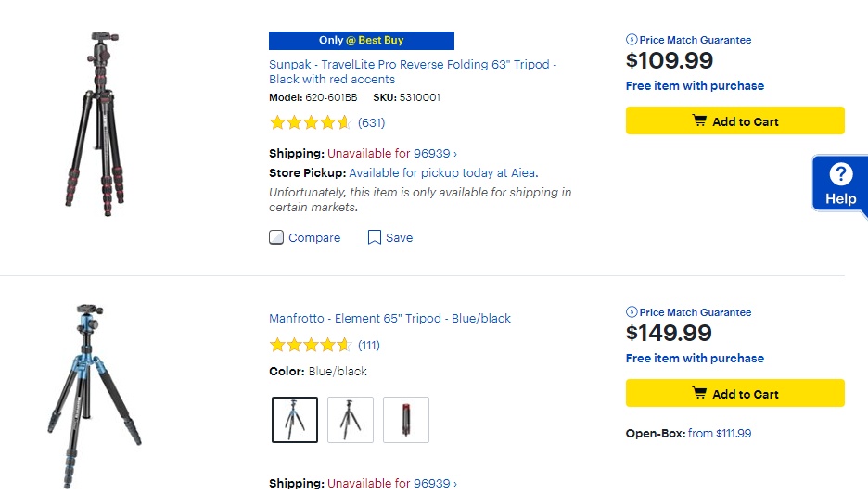The height and width of the screenshot is (494, 868).
Task: Select the red Manfrotto color swatch
Action: 406,420
